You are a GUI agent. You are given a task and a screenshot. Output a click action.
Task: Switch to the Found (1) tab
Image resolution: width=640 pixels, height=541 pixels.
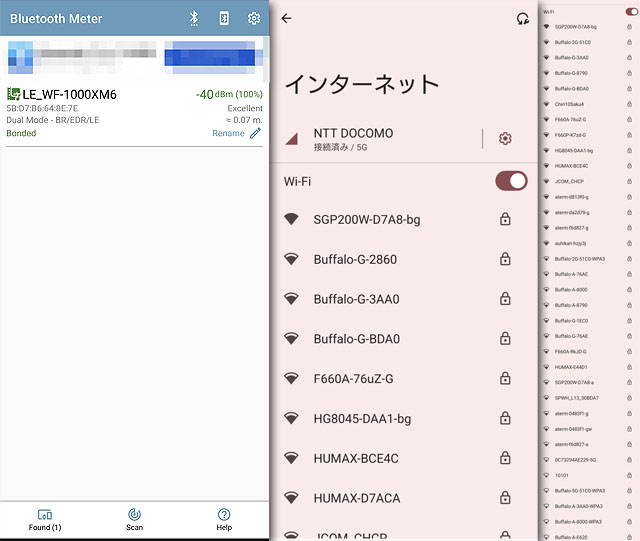pos(45,519)
